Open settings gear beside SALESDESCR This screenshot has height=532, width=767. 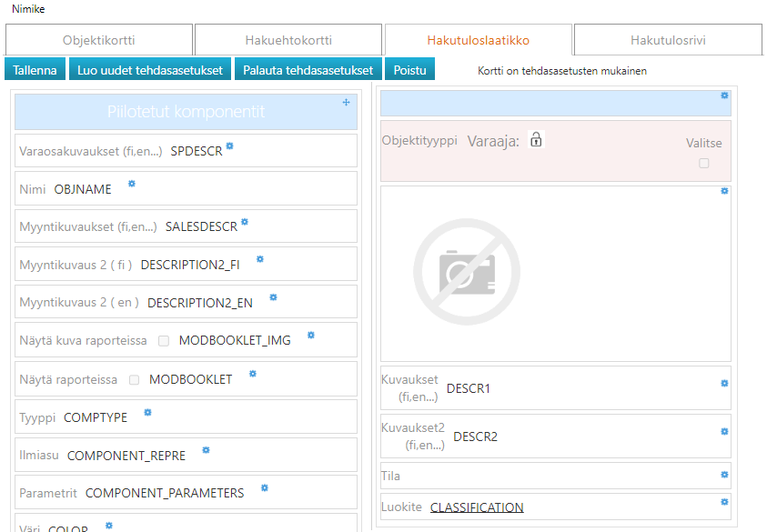(x=245, y=222)
